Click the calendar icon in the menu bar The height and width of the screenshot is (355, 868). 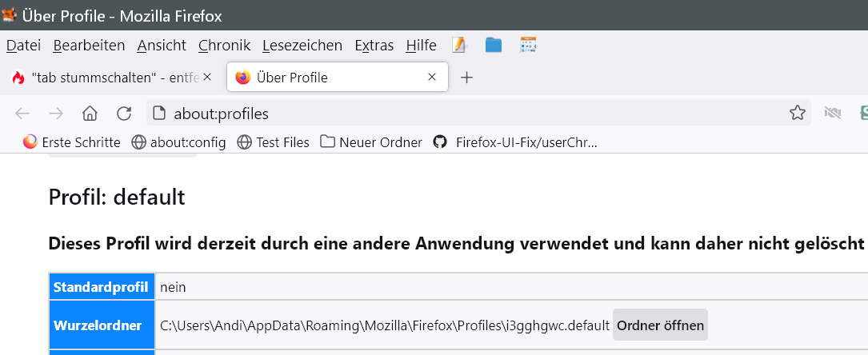coord(528,46)
